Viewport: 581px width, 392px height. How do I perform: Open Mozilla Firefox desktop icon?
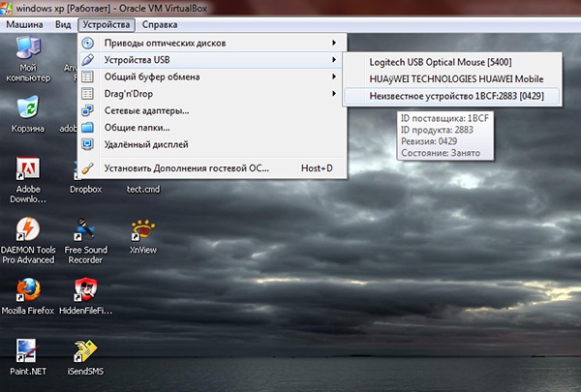(x=28, y=289)
